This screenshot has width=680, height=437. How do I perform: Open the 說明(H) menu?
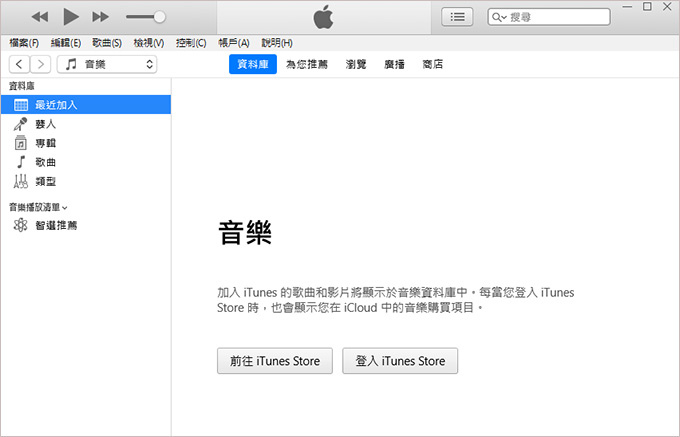[x=277, y=43]
